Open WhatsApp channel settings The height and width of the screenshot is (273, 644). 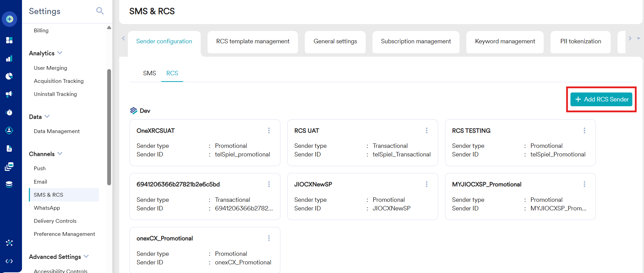[x=47, y=208]
